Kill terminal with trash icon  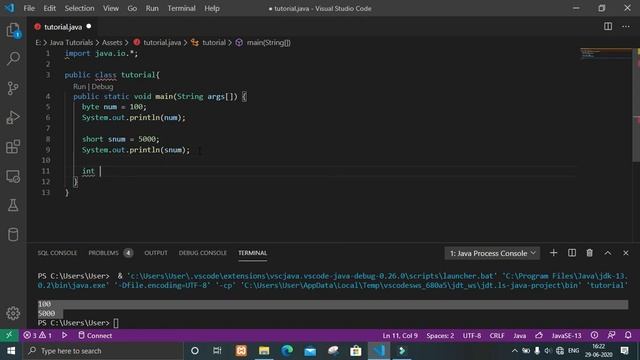[589, 253]
